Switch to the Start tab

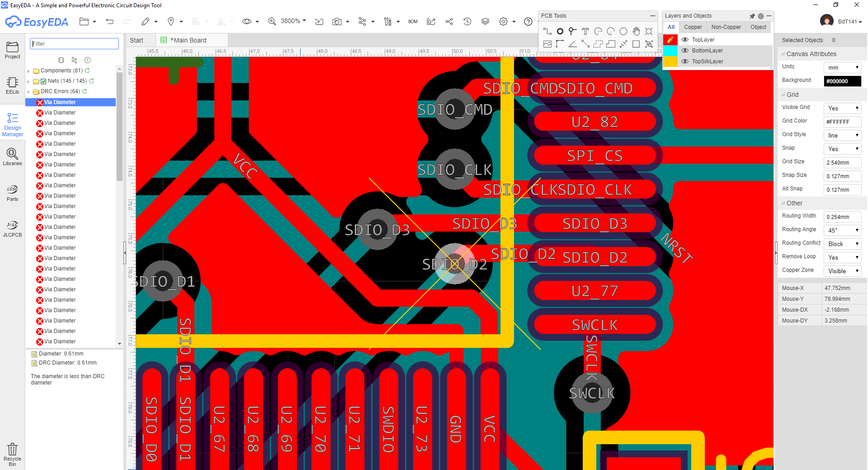pyautogui.click(x=137, y=40)
